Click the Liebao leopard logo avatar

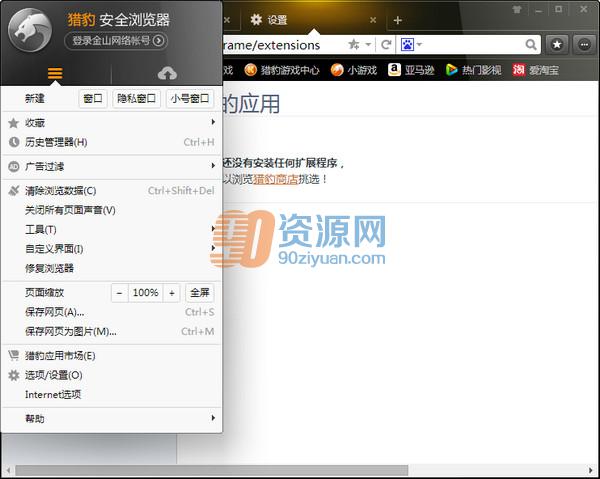[x=30, y=30]
